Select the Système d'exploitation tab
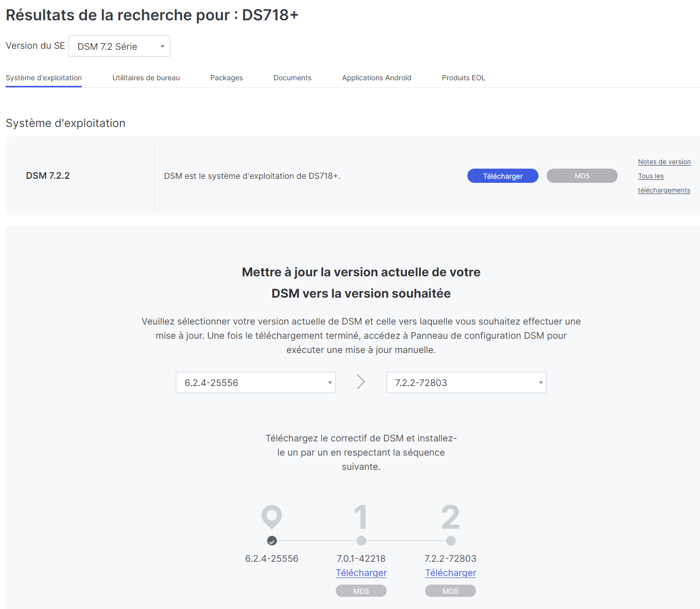The height and width of the screenshot is (609, 700). (x=44, y=78)
